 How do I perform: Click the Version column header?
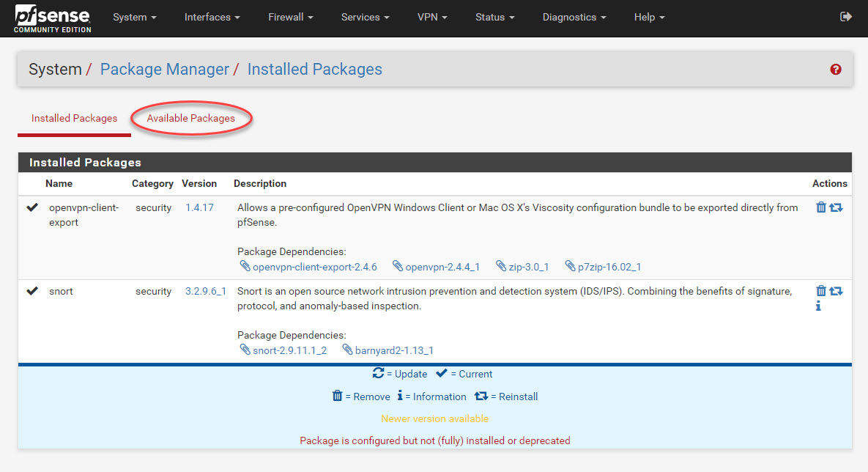(199, 183)
